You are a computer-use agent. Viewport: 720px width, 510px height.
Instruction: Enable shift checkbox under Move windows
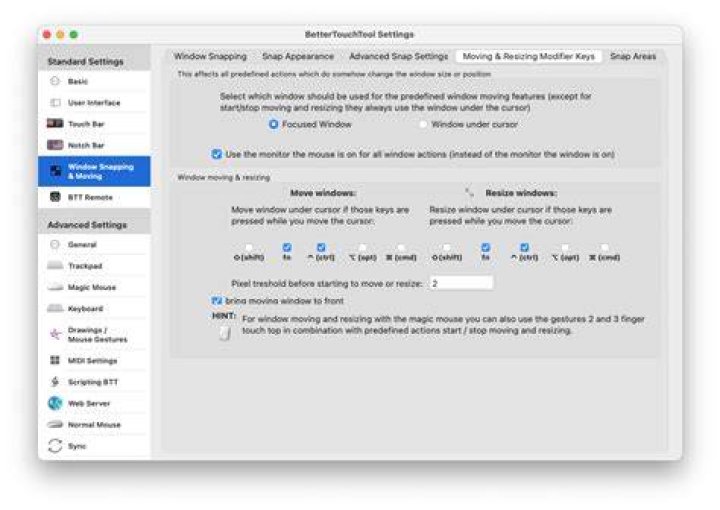click(x=248, y=247)
